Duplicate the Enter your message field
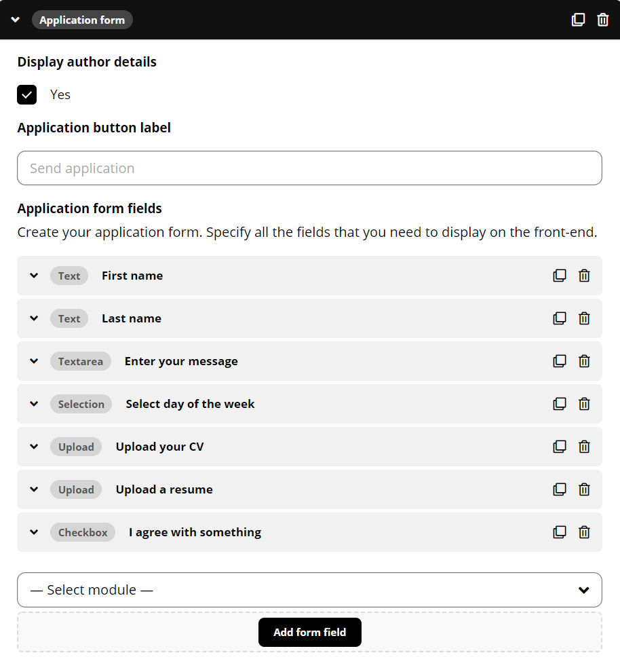The image size is (620, 672). pyautogui.click(x=560, y=361)
